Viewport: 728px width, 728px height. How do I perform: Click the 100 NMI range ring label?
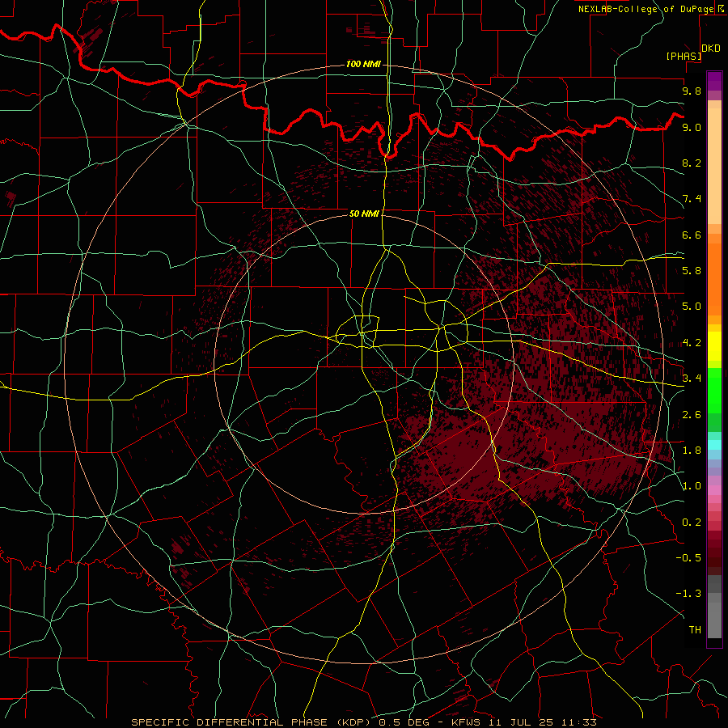[x=363, y=64]
